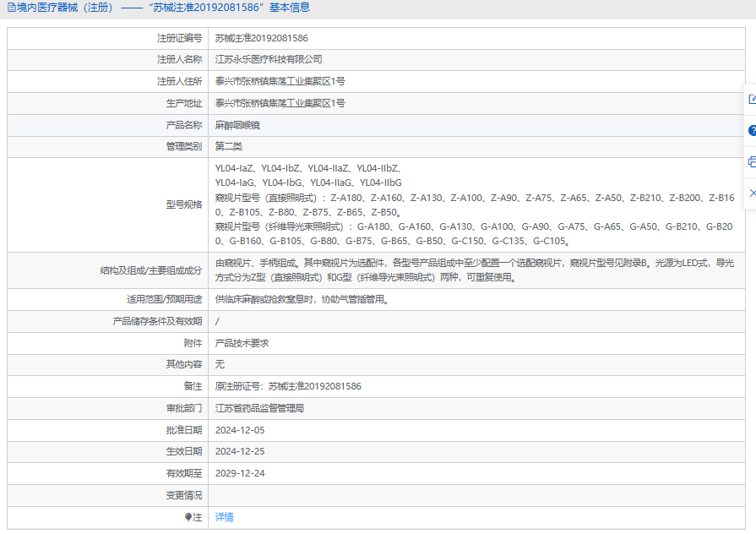
Task: Click the document icon before page title
Action: tap(12, 8)
